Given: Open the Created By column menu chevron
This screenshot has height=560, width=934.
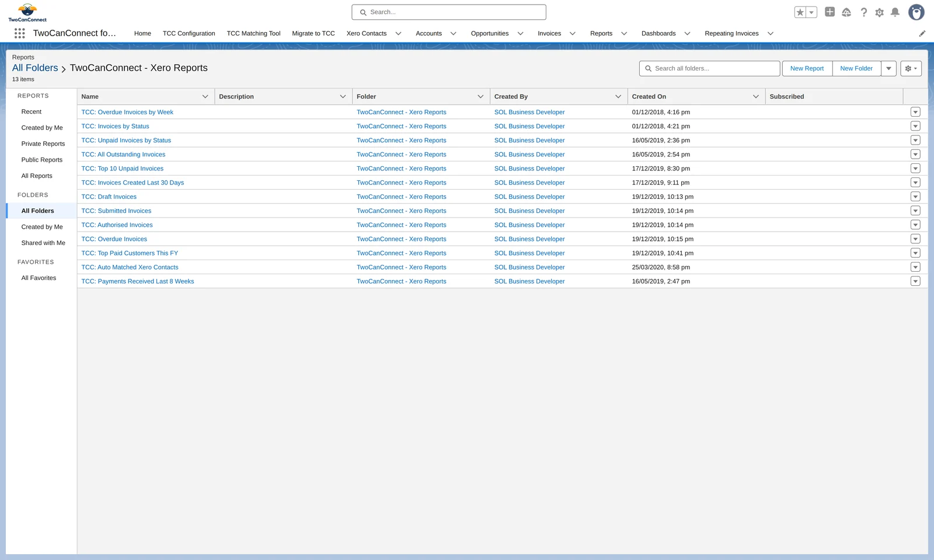Looking at the screenshot, I should 618,97.
